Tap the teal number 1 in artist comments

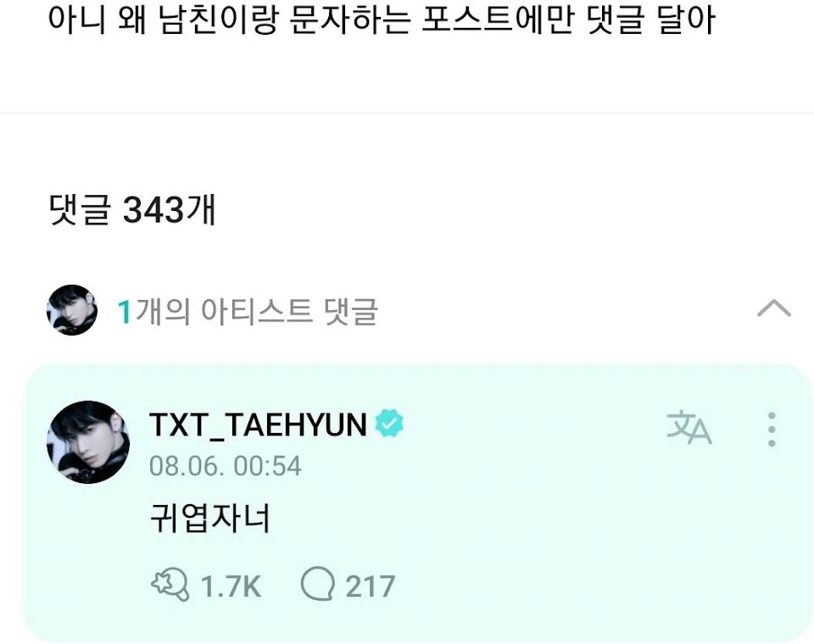point(124,312)
